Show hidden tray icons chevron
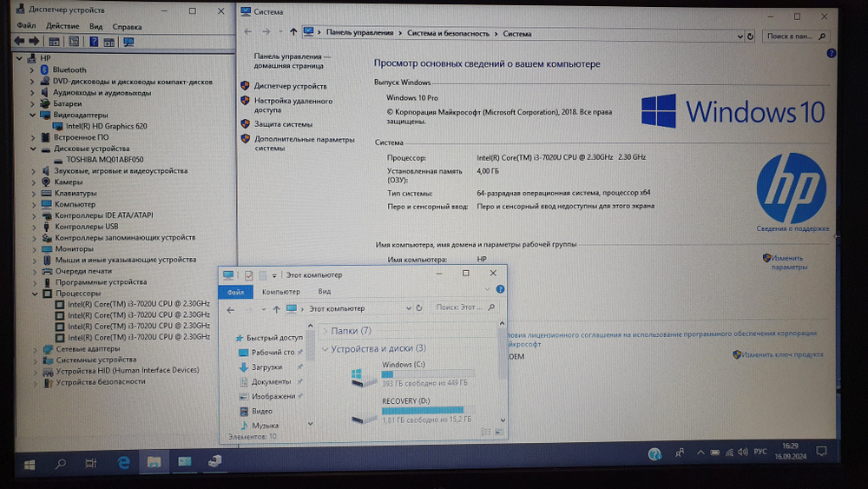 click(700, 453)
